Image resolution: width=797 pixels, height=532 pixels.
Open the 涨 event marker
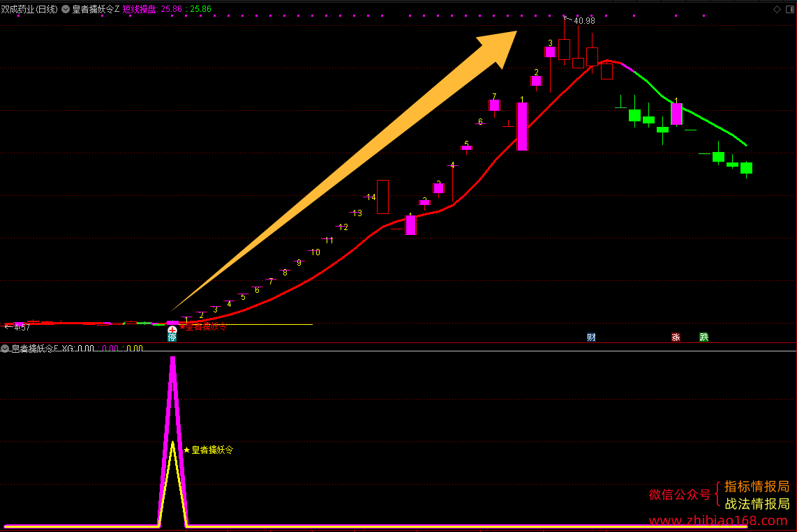676,337
